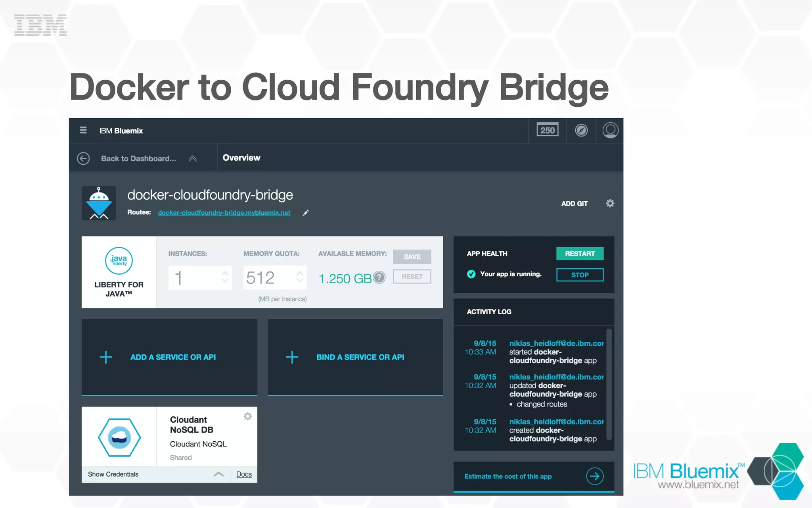
Task: Click the docker-cloudfoundry-bridge app title
Action: [210, 195]
